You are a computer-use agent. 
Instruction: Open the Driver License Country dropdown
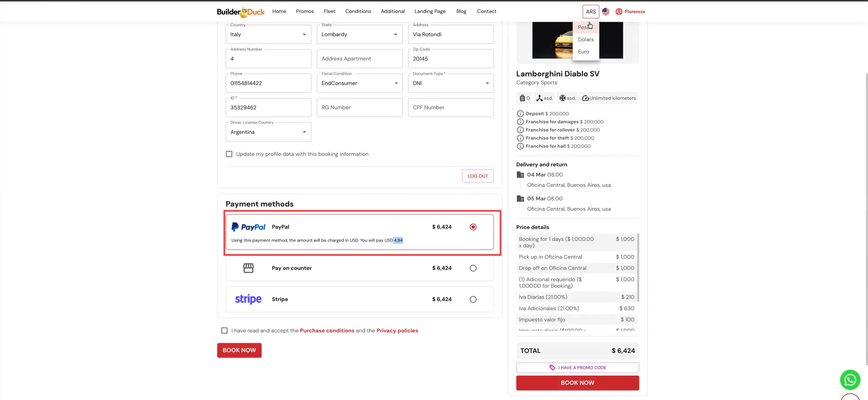268,132
